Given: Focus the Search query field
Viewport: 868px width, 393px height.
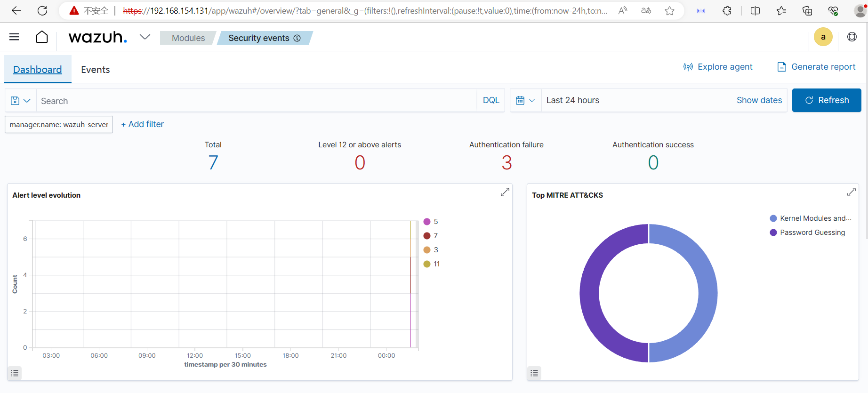Looking at the screenshot, I should pyautogui.click(x=257, y=101).
